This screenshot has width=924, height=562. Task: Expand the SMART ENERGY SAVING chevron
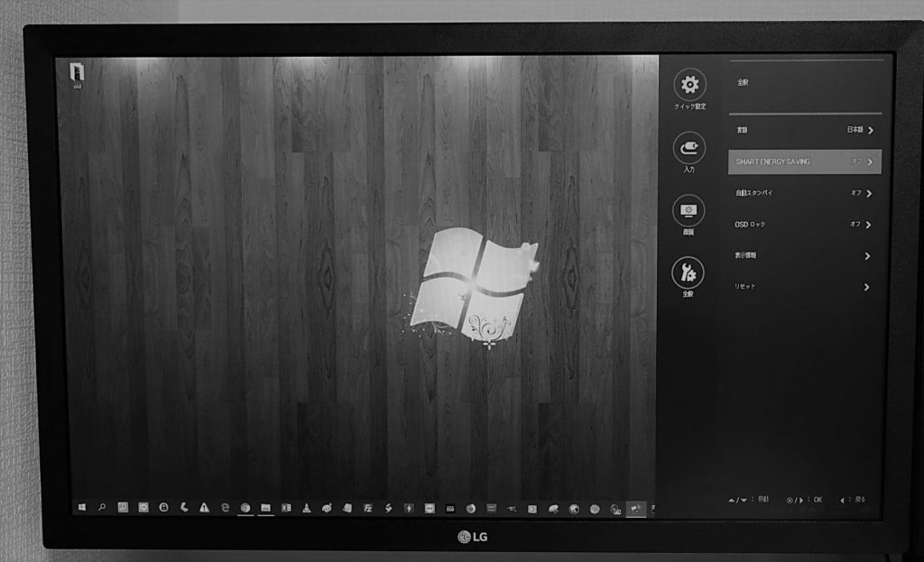click(871, 162)
